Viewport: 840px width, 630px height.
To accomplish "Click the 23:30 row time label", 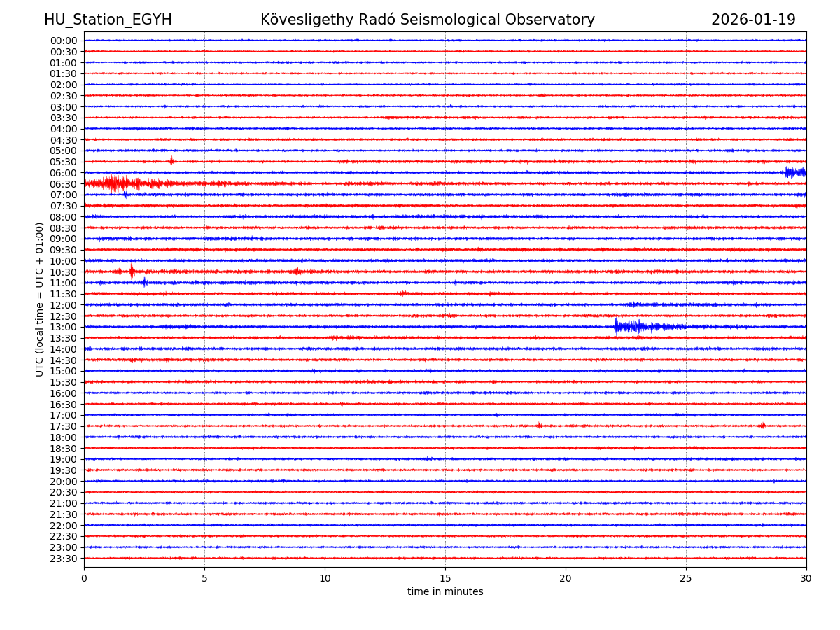I will click(x=64, y=559).
